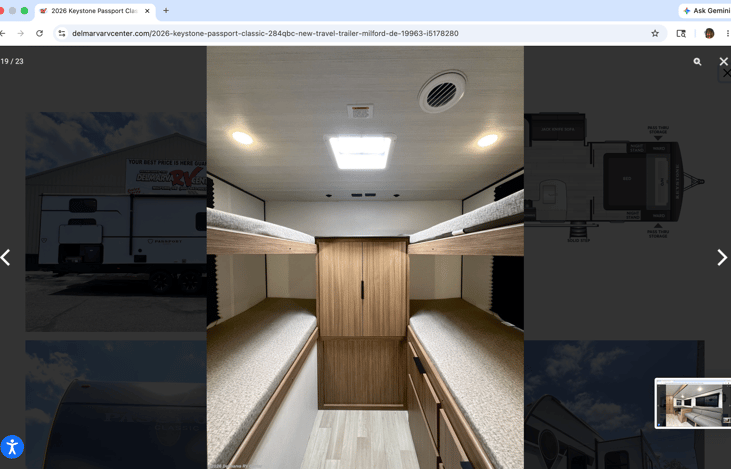Screen dimensions: 731x469
Task: Open the Chrome profile avatar menu
Action: [709, 34]
